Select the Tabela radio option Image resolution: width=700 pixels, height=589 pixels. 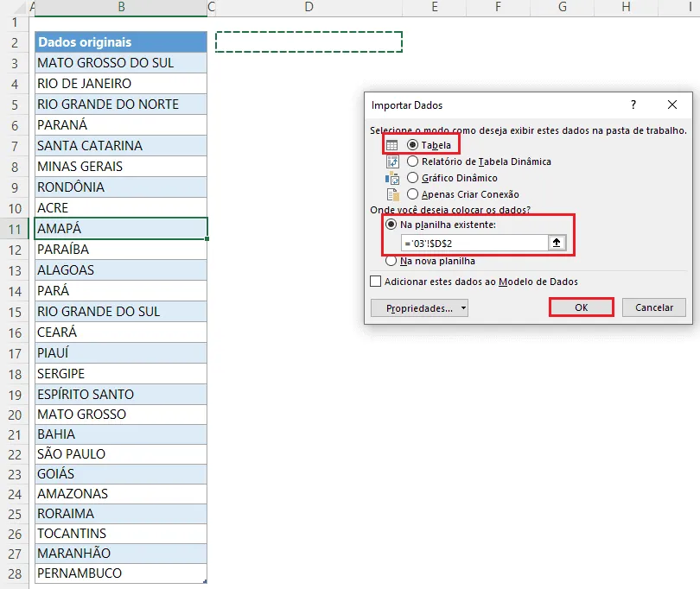412,145
